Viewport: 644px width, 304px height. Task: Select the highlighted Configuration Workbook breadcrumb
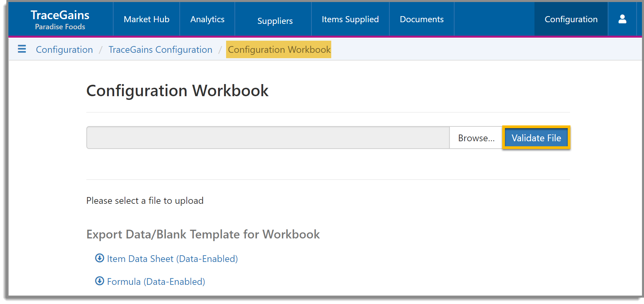point(278,49)
